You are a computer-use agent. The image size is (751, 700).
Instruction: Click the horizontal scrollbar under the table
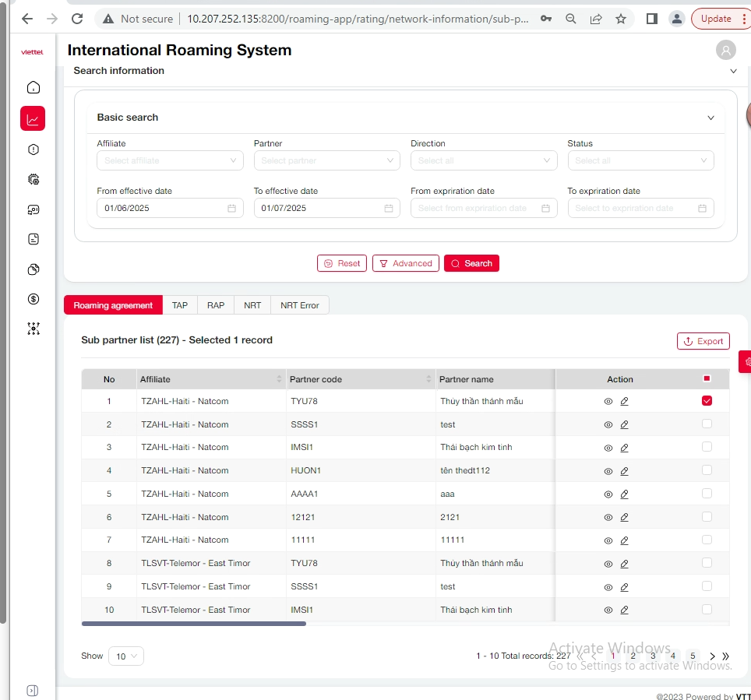(x=194, y=624)
